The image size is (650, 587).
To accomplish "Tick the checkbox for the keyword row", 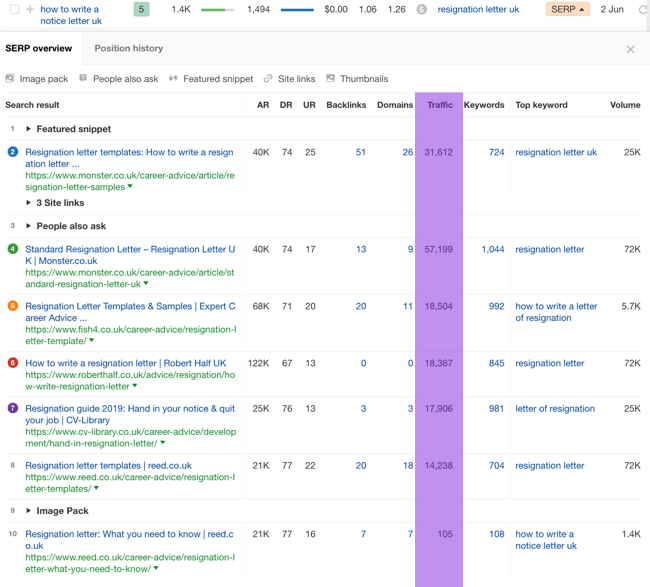I will coord(14,9).
